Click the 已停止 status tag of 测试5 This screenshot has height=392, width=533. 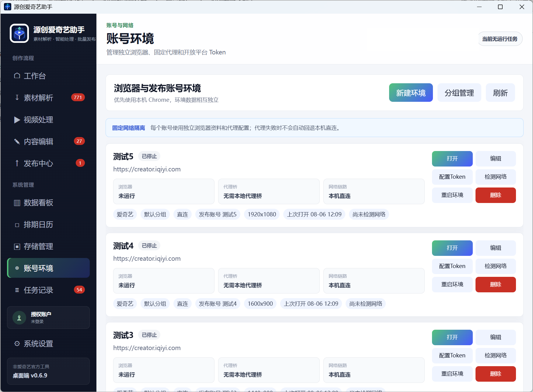149,156
